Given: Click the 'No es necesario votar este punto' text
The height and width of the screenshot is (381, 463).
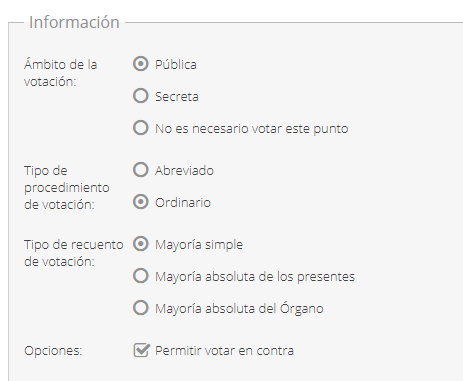Looking at the screenshot, I should (x=252, y=129).
